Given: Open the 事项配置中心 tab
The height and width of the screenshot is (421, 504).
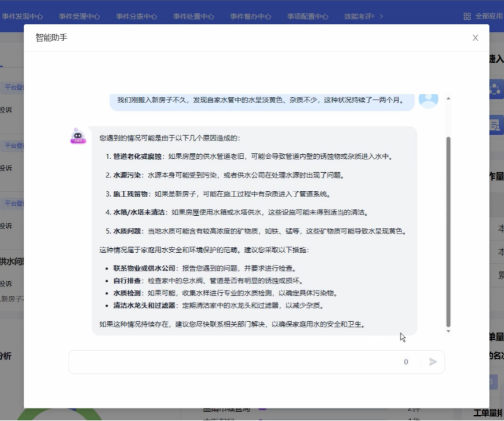Looking at the screenshot, I should [308, 16].
